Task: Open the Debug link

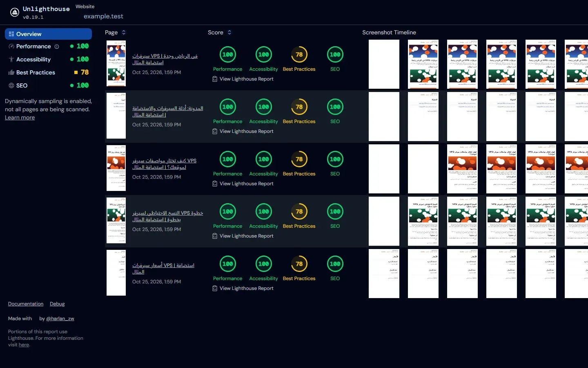Action: click(57, 304)
